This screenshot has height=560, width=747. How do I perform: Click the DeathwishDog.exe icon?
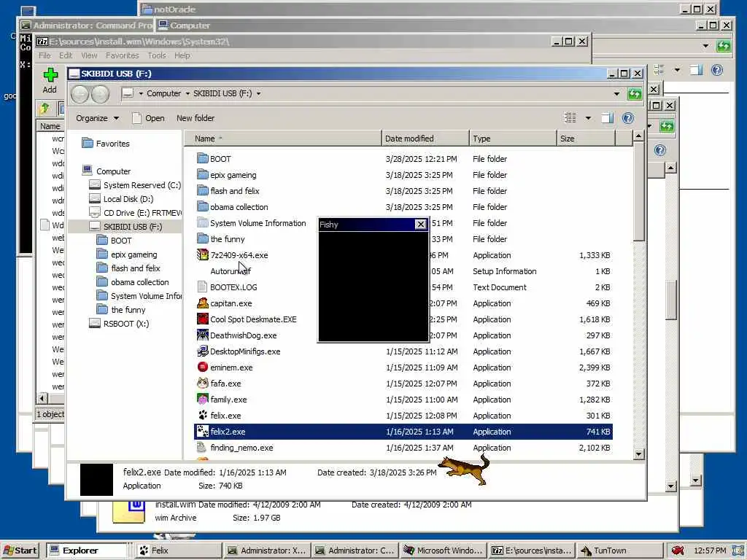(203, 335)
